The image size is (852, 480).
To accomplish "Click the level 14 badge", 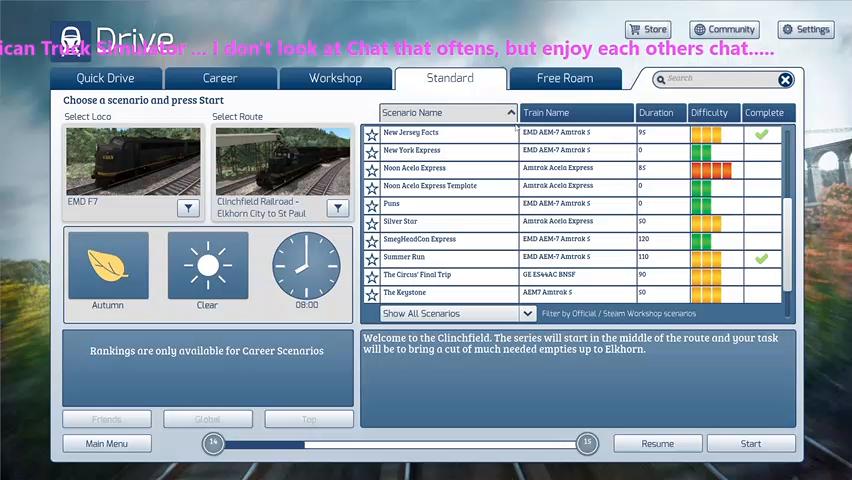I will (x=214, y=444).
